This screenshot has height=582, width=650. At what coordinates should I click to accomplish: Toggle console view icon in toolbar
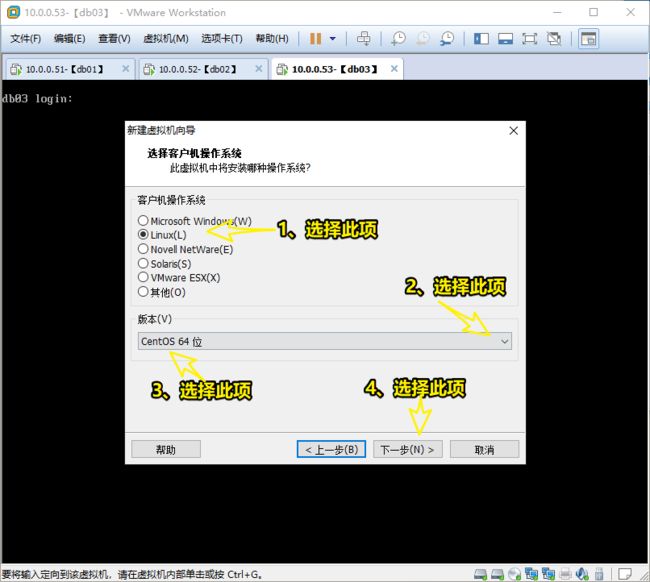click(x=588, y=39)
